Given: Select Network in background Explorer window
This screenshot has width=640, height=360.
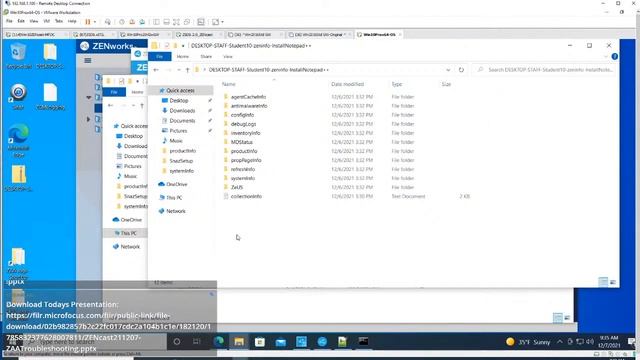Looking at the screenshot, I should coord(130,247).
